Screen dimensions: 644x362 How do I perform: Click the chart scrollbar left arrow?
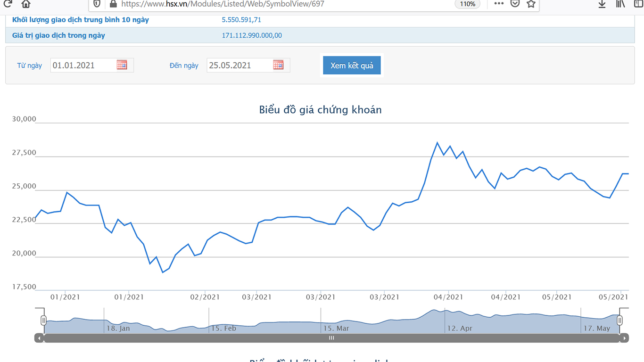pos(39,338)
